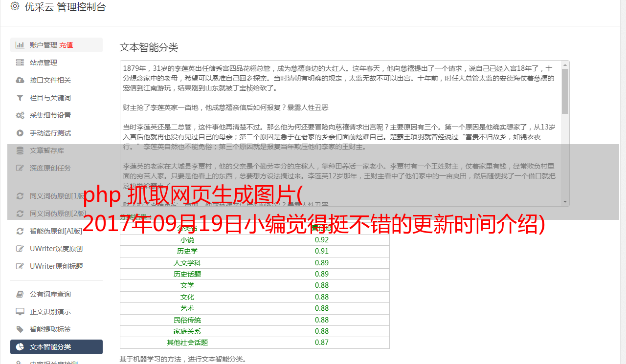Click the cloud upload icon for 接口文件相关
626x364 pixels.
tap(20, 80)
